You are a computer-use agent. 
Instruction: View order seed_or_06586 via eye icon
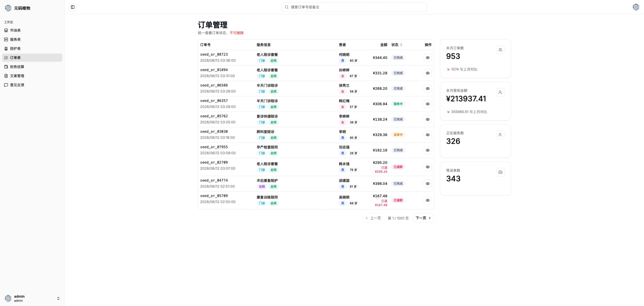tap(428, 88)
